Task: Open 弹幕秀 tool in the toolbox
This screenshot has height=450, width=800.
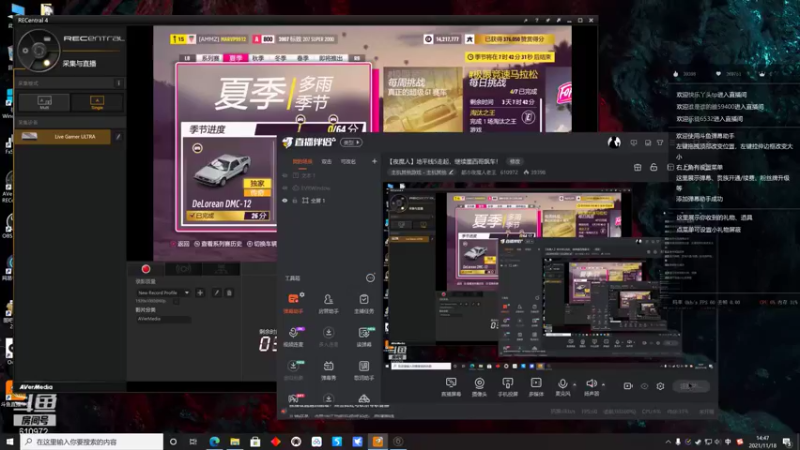Action: tap(328, 370)
